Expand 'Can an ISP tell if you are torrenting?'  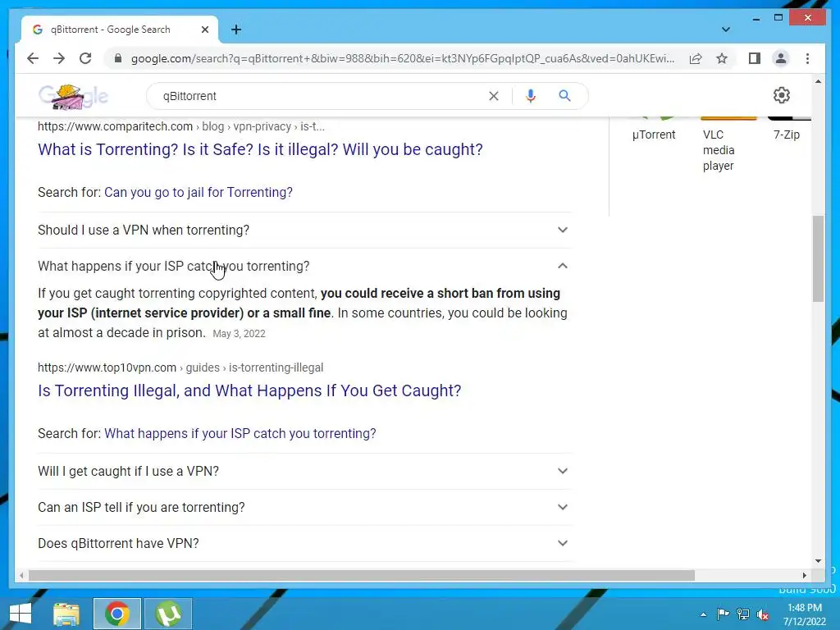[x=304, y=507]
